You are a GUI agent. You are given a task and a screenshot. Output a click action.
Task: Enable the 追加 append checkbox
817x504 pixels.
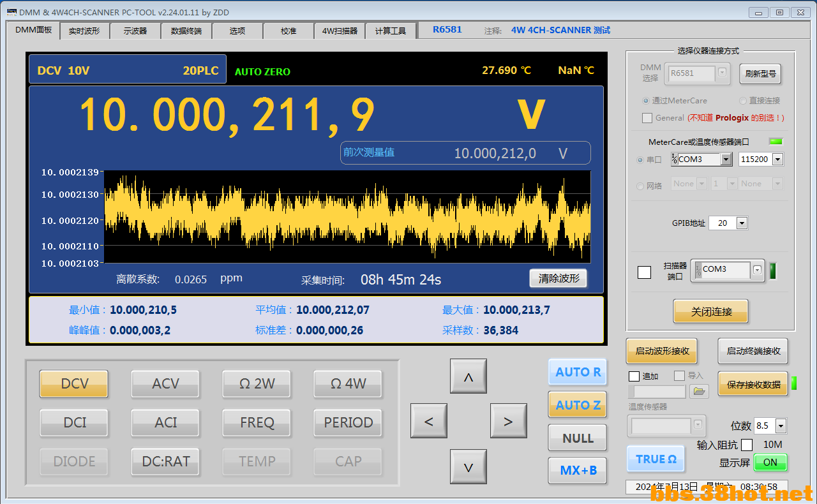(634, 376)
